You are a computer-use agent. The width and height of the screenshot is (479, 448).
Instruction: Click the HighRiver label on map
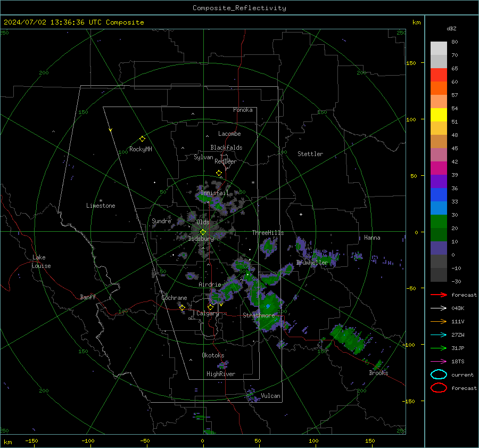click(221, 374)
